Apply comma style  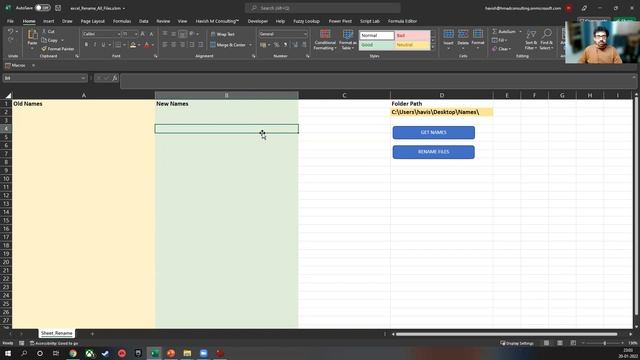click(285, 44)
